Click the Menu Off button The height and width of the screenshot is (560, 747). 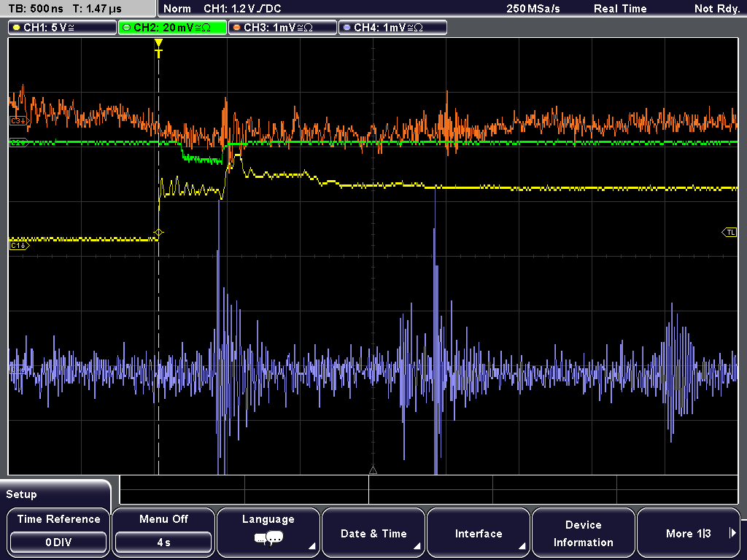[163, 532]
